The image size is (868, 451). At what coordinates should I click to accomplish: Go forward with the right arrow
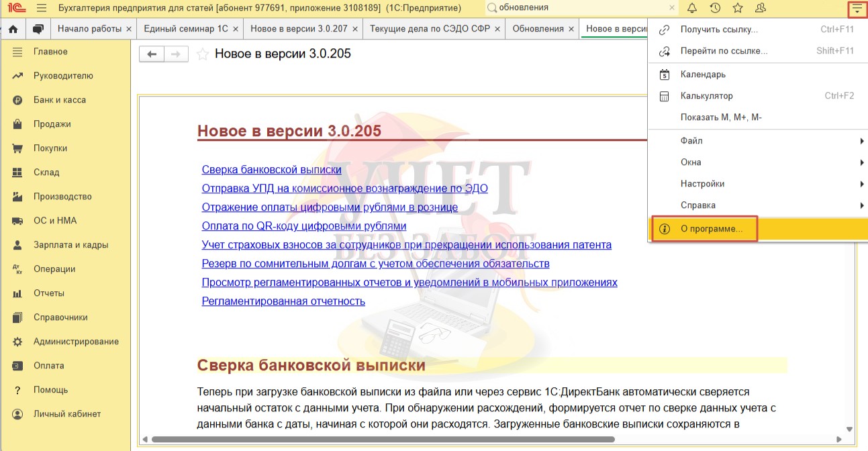click(x=176, y=54)
